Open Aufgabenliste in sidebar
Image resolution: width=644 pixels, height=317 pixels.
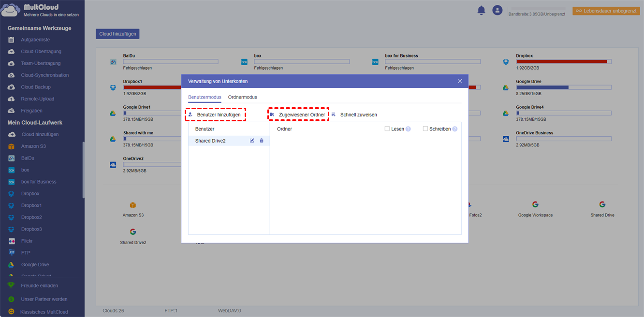click(x=35, y=40)
